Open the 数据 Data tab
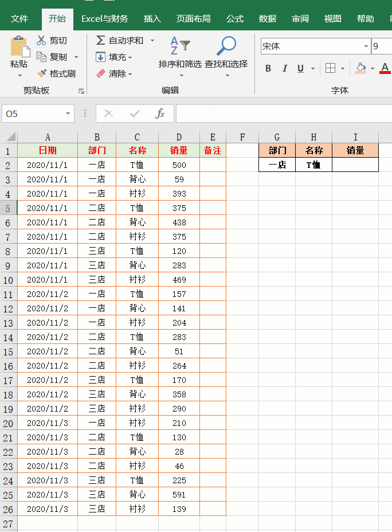 (267, 19)
